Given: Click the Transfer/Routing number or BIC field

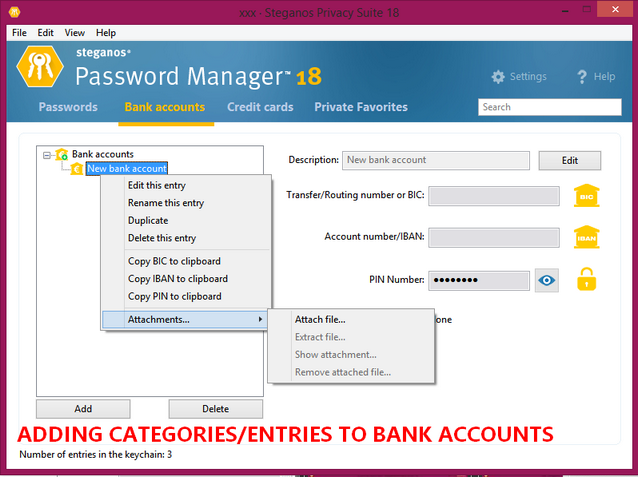Looking at the screenshot, I should click(x=494, y=196).
